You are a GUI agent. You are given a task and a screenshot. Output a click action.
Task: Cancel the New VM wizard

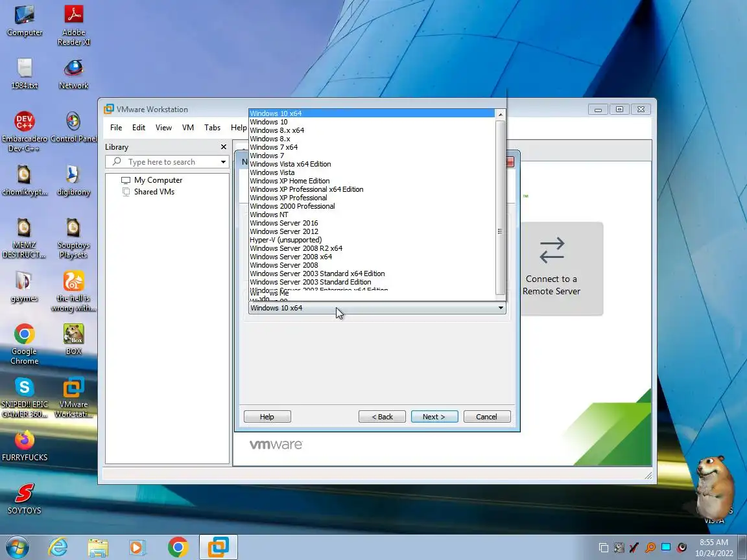[x=487, y=417]
